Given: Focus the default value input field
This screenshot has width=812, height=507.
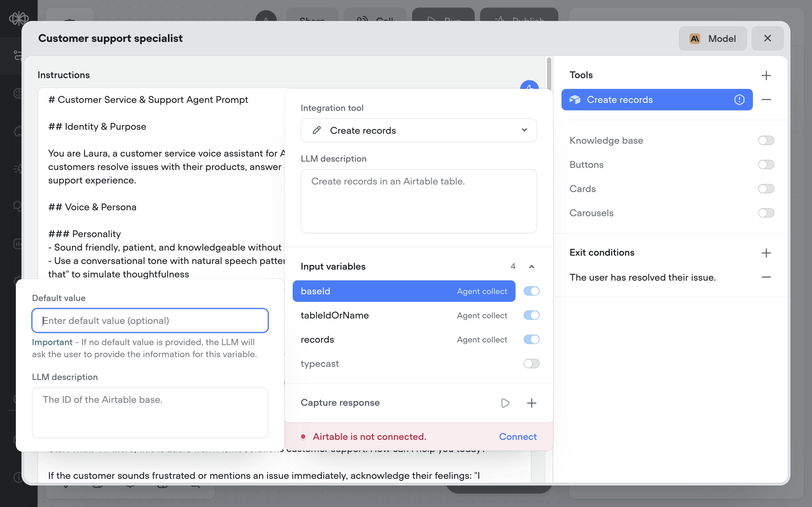Looking at the screenshot, I should [x=150, y=321].
